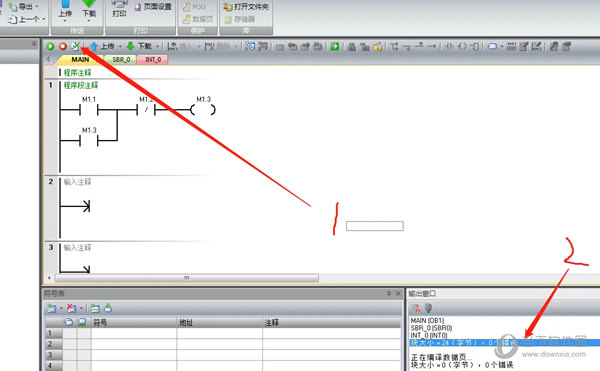Click the second gray lock icon
Screen dimensions: 600x371
[x=365, y=47]
